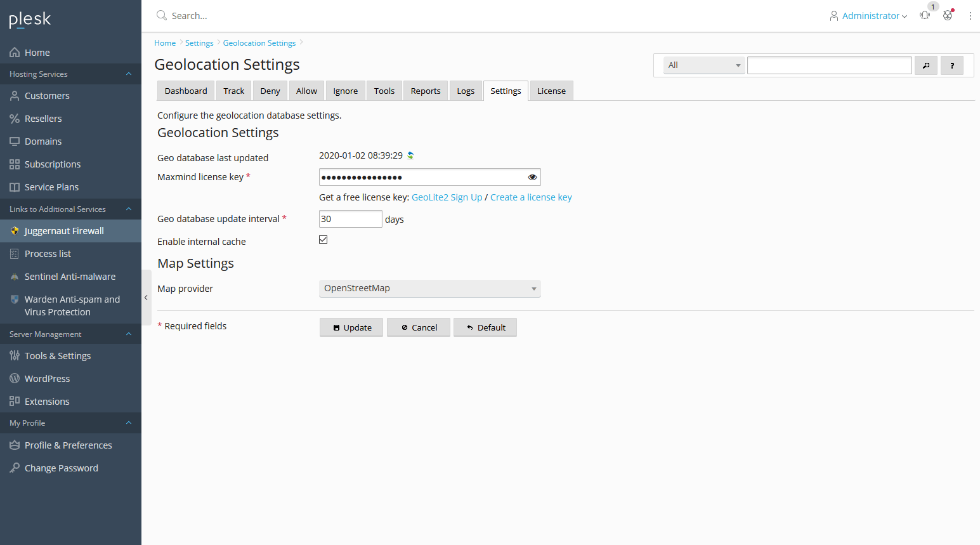Open the vertical three-dot menu
The width and height of the screenshot is (980, 545).
970,15
